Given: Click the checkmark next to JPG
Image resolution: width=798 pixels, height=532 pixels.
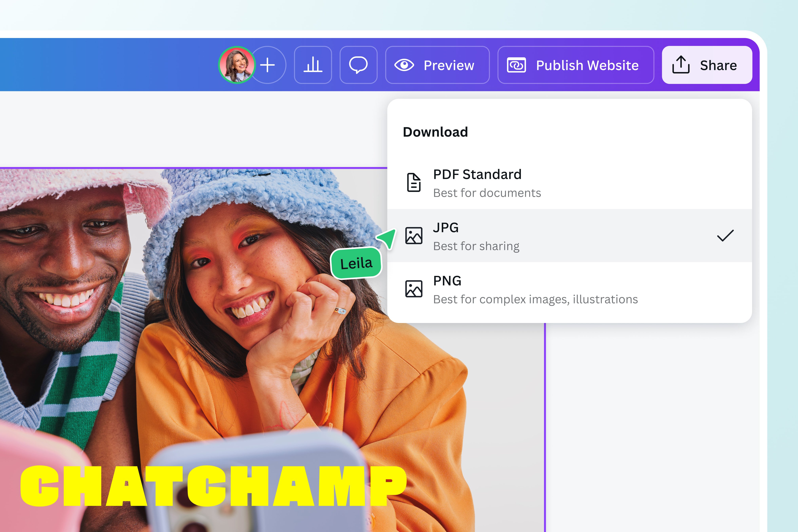Looking at the screenshot, I should [725, 236].
